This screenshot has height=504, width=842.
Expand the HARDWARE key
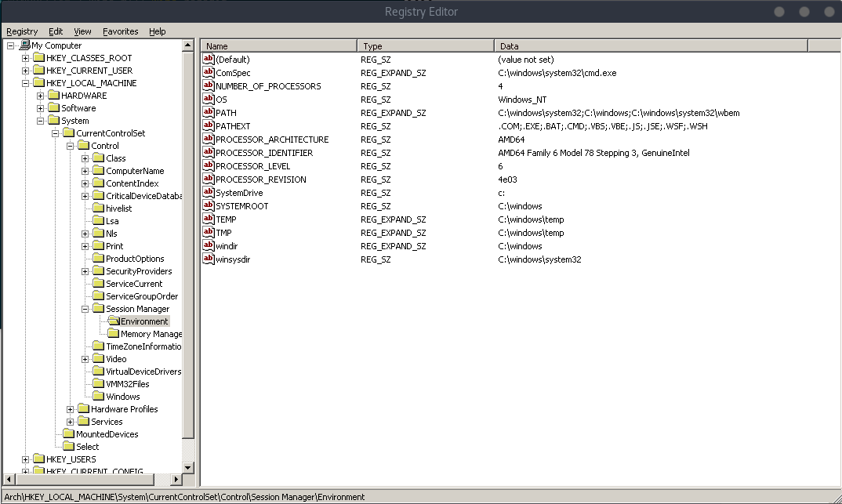tap(40, 96)
